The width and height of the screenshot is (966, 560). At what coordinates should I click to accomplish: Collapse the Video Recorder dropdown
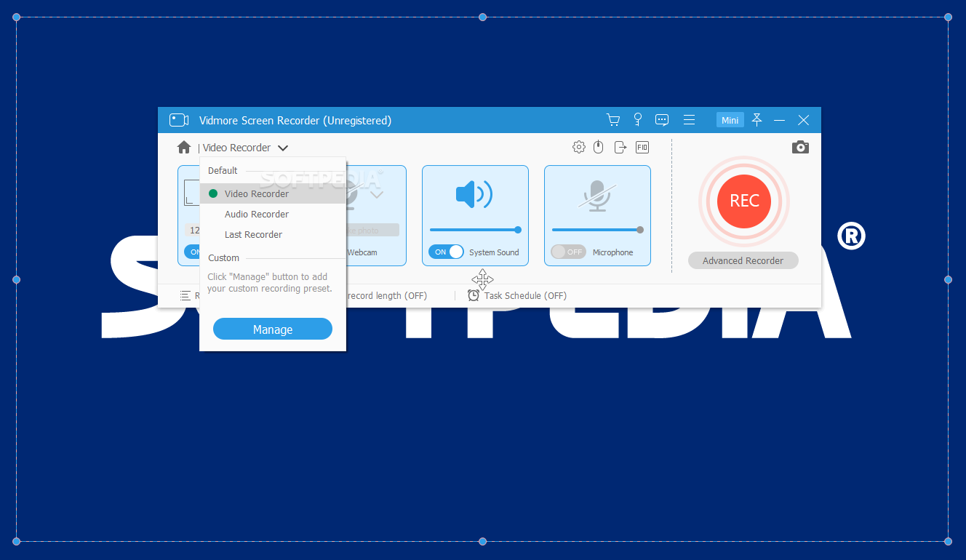283,148
